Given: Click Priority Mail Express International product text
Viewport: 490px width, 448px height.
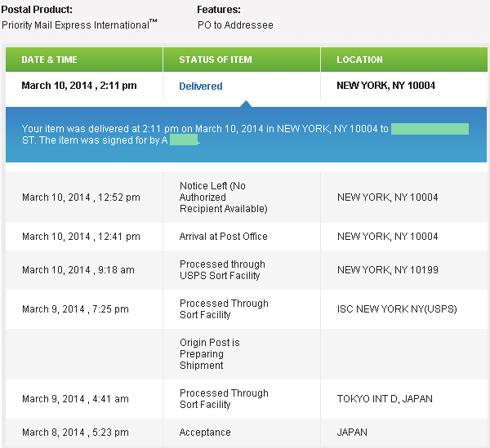Looking at the screenshot, I should pos(74,25).
